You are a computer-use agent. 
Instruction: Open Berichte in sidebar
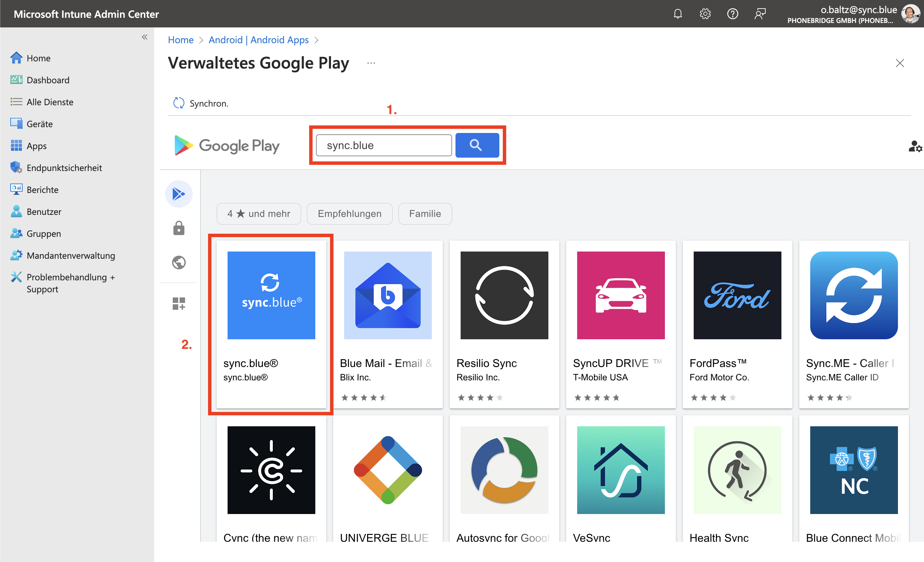(x=35, y=190)
